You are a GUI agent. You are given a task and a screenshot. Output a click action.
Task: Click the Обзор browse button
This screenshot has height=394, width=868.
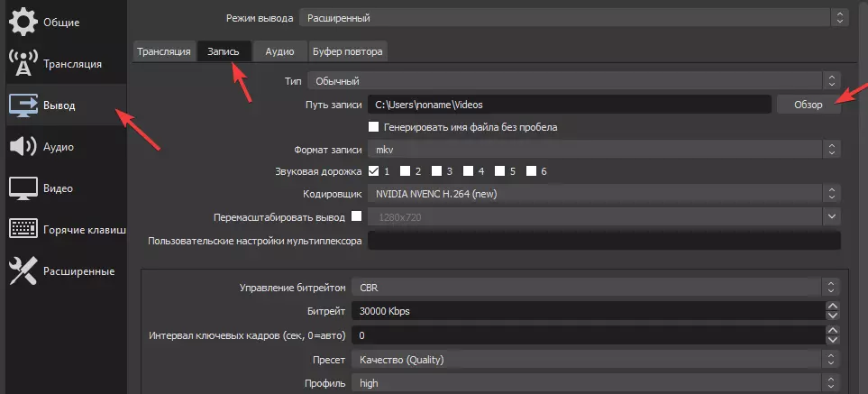point(809,104)
